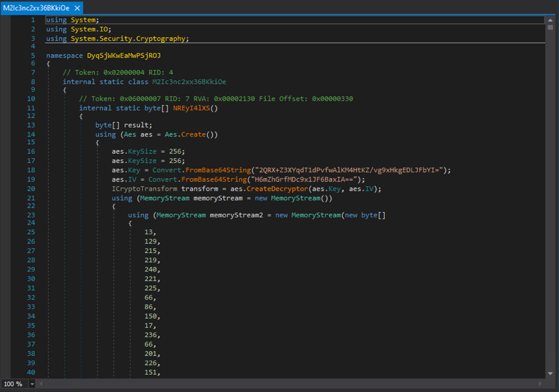This screenshot has height=392, width=559.
Task: Click the Base64 key string "2QRX+Z3XYqdT1d..."
Action: (x=349, y=170)
